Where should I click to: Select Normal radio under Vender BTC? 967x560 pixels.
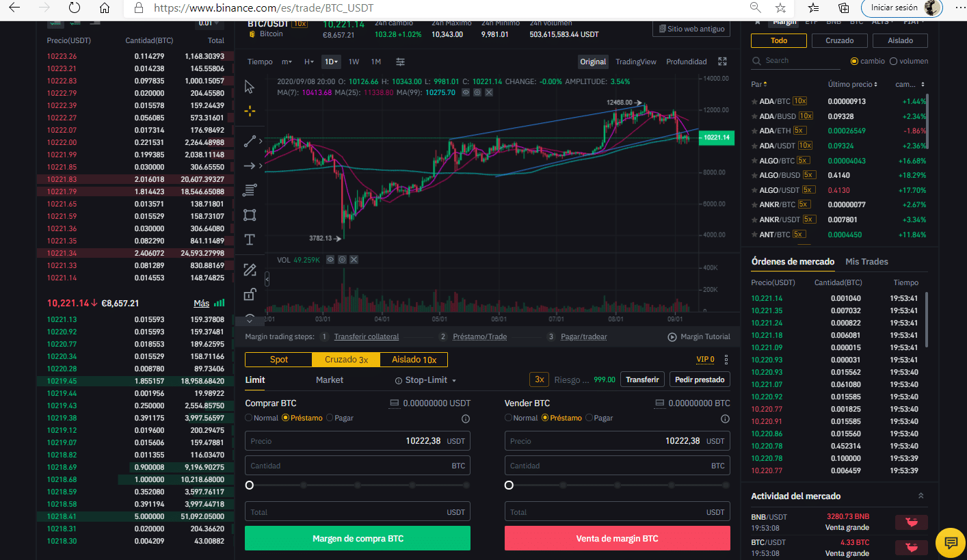click(x=508, y=418)
